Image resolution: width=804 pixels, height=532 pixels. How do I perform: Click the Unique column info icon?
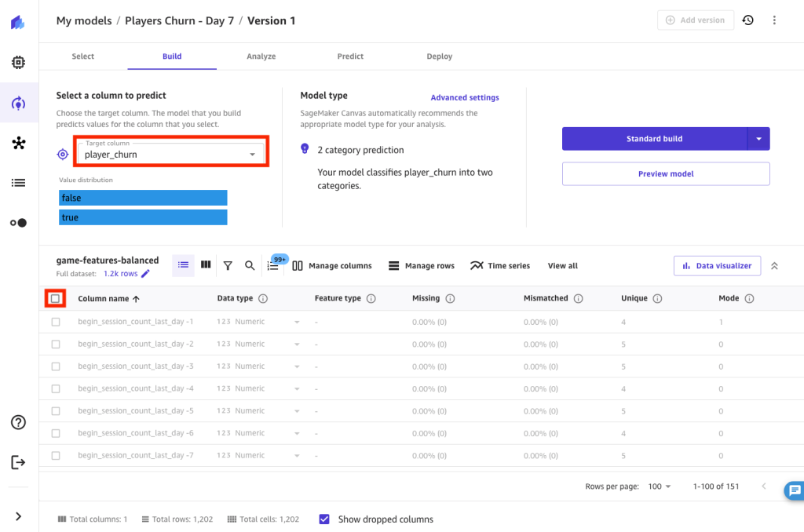tap(657, 298)
